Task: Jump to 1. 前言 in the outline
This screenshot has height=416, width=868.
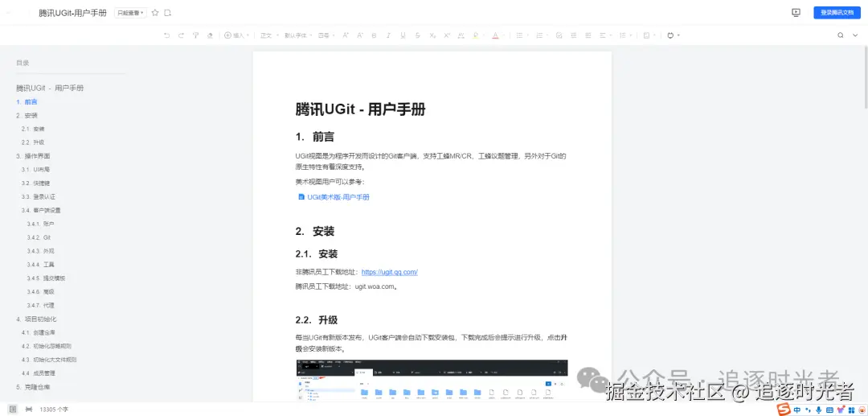Action: point(27,102)
